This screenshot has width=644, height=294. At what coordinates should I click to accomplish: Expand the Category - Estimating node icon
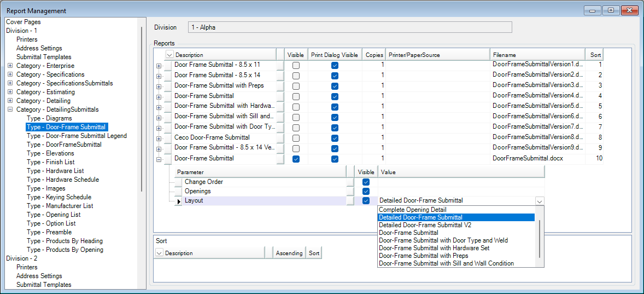10,92
